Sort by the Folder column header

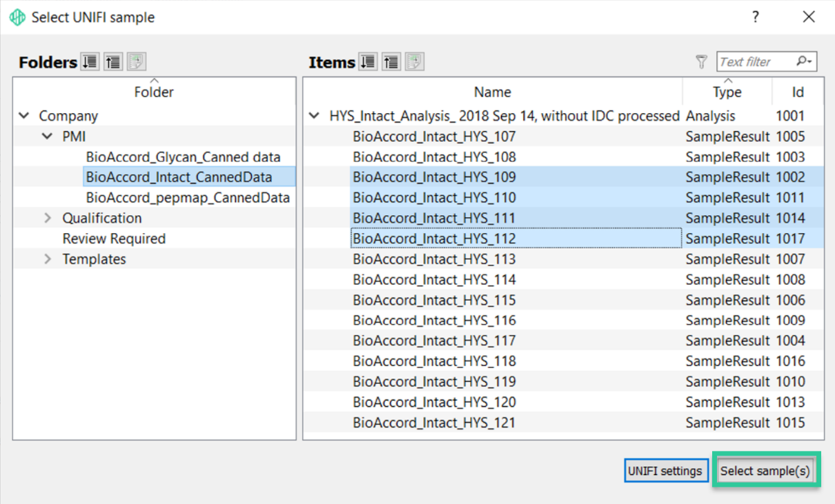point(154,92)
